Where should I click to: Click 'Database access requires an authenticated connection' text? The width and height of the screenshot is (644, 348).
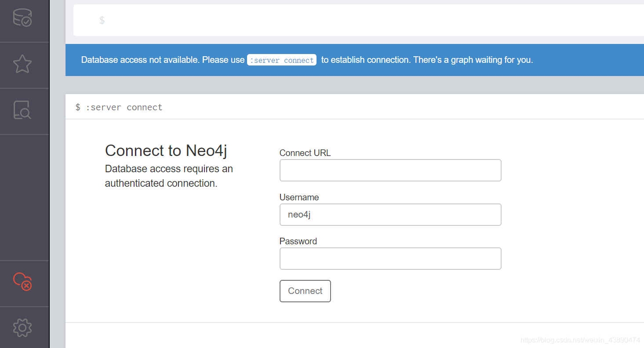[x=169, y=176]
